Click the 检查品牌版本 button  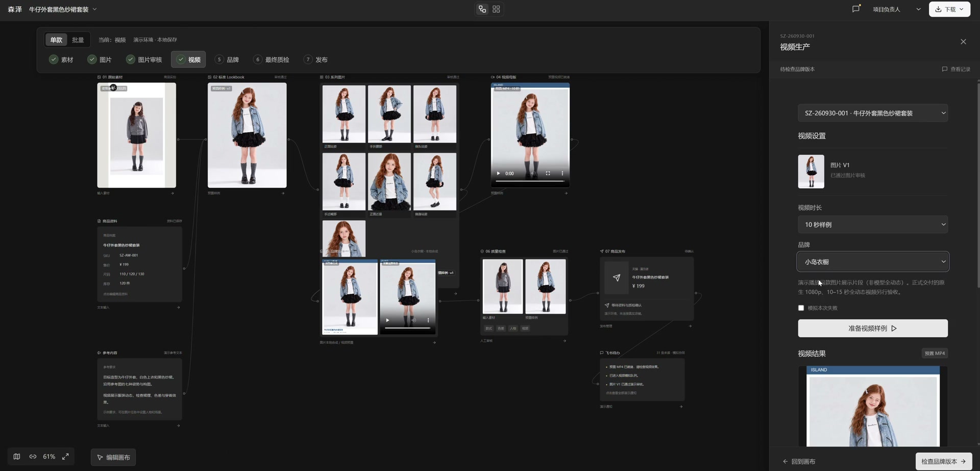click(943, 461)
